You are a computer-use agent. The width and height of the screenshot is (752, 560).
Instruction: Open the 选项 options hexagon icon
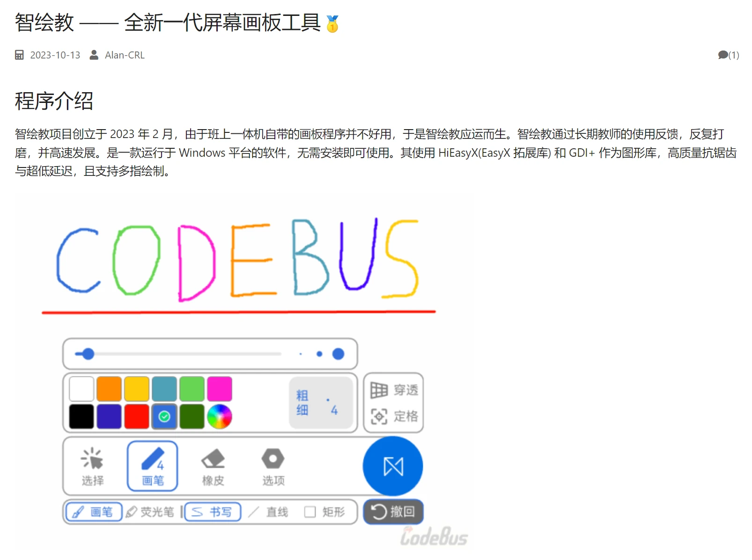tap(273, 466)
